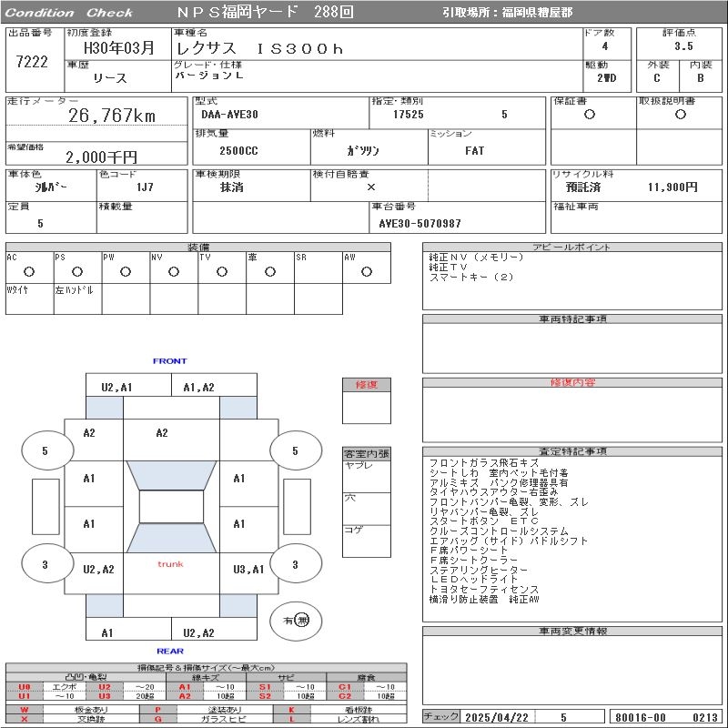Select the lot number 7222 cell
Viewport: 728px width, 728px height.
[32, 61]
